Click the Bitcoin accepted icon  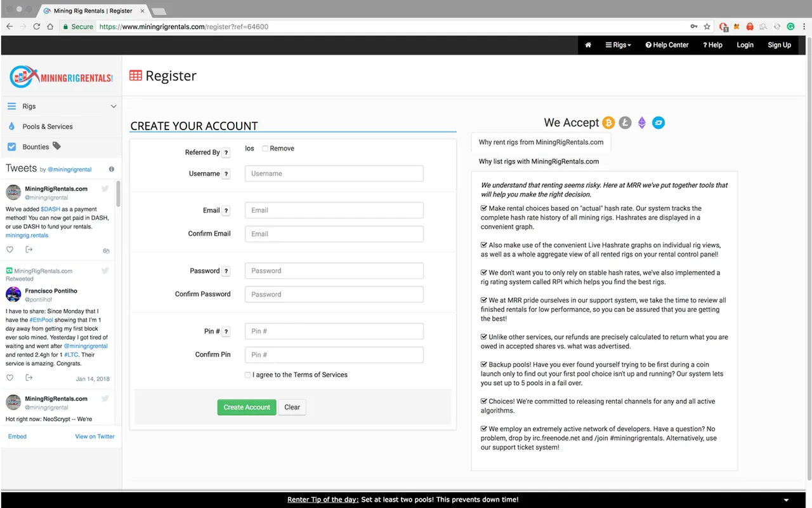point(608,123)
